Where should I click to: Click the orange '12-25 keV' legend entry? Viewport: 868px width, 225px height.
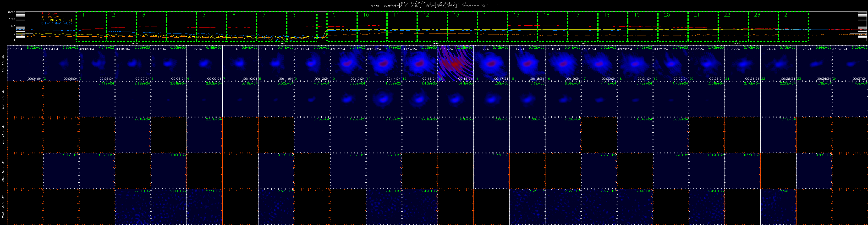(x=50, y=17)
